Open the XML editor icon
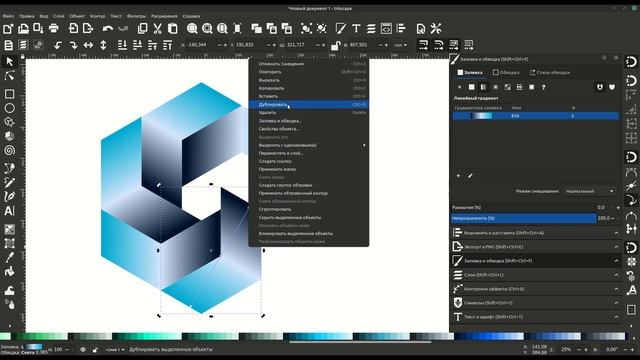This screenshot has height=360, width=640. (x=386, y=28)
